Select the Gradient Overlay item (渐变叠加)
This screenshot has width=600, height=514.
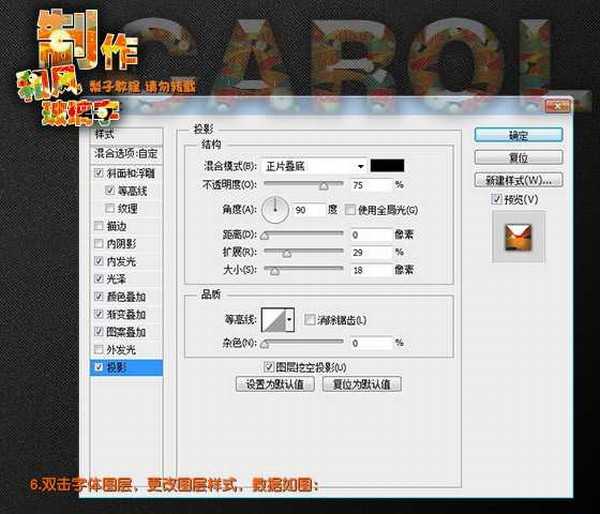pyautogui.click(x=126, y=314)
